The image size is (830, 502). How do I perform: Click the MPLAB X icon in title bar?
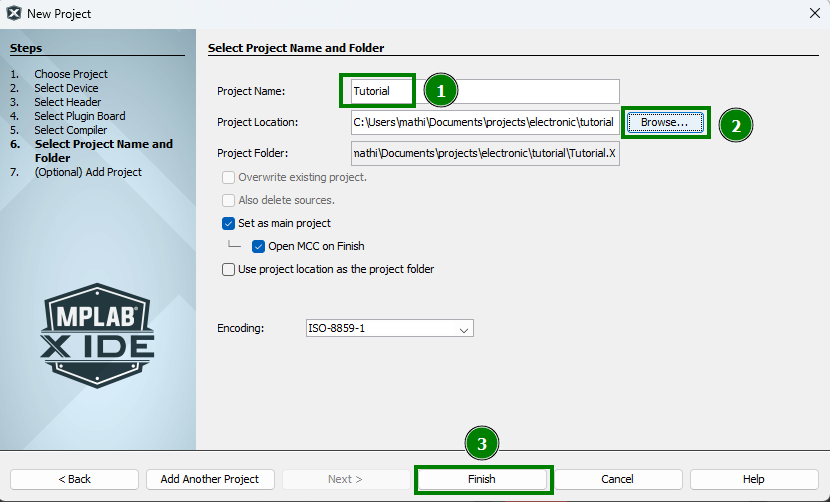(14, 13)
